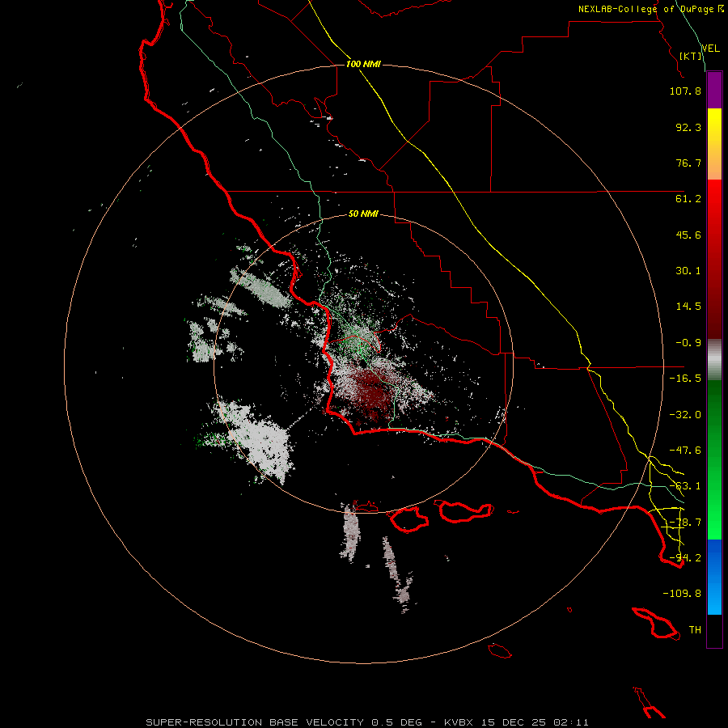Click the Super-Resolution Base Velocity caption
The image size is (728, 728).
pos(367,722)
